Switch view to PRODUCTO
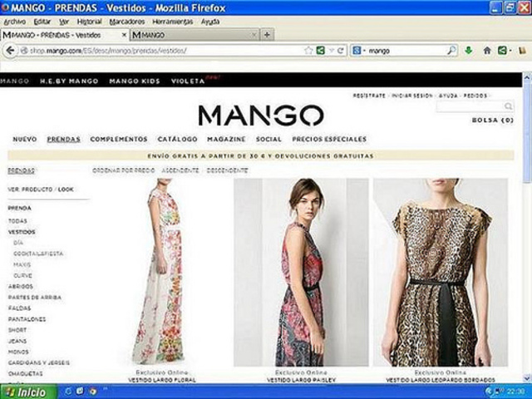The width and height of the screenshot is (532, 399). coord(37,190)
